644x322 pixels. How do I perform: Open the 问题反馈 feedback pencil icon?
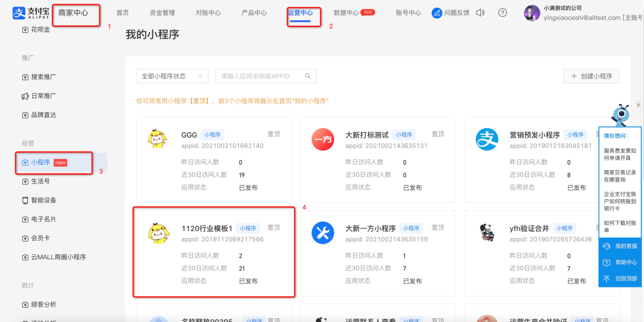(437, 13)
